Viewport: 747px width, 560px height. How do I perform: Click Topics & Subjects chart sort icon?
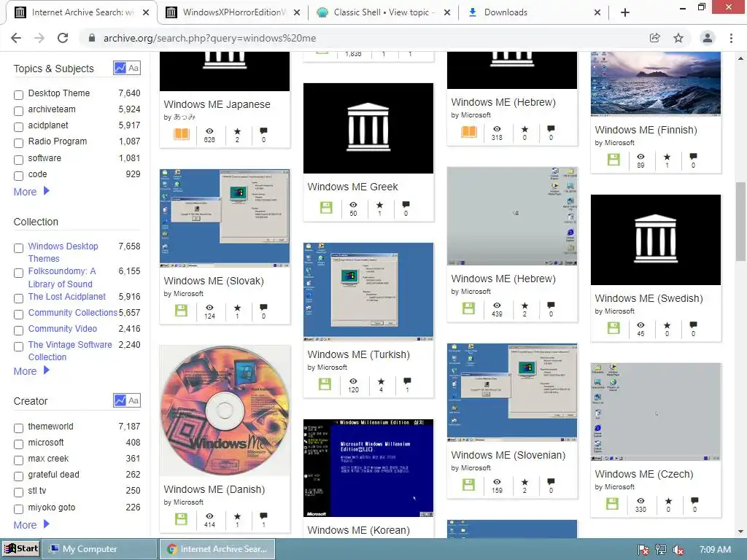tap(120, 68)
